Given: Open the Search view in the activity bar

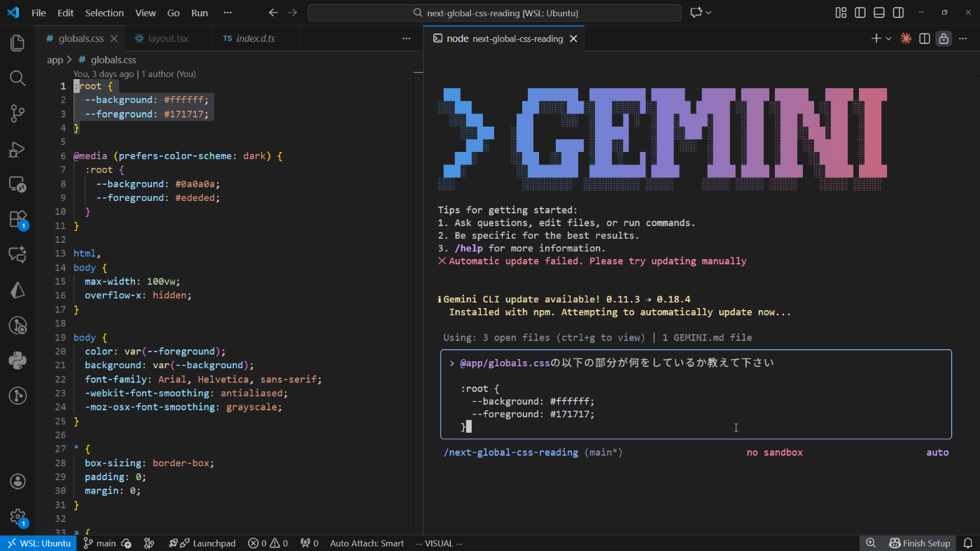Looking at the screenshot, I should click(x=17, y=78).
